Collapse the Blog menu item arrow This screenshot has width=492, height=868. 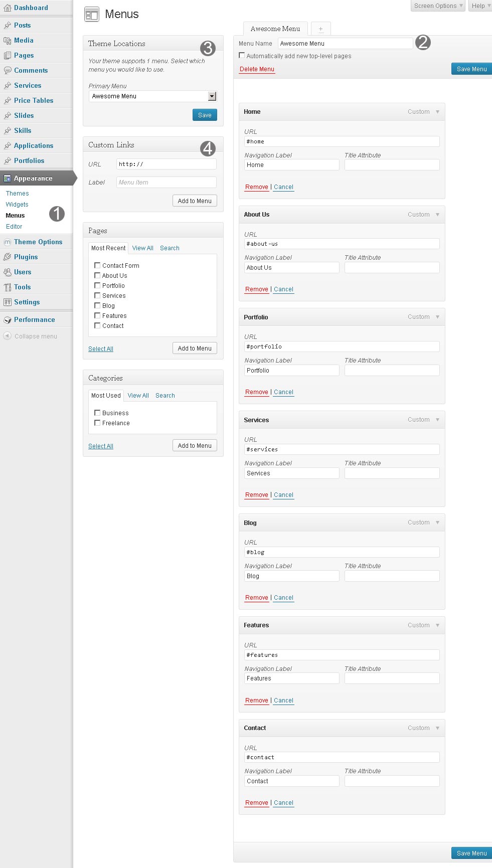click(437, 523)
